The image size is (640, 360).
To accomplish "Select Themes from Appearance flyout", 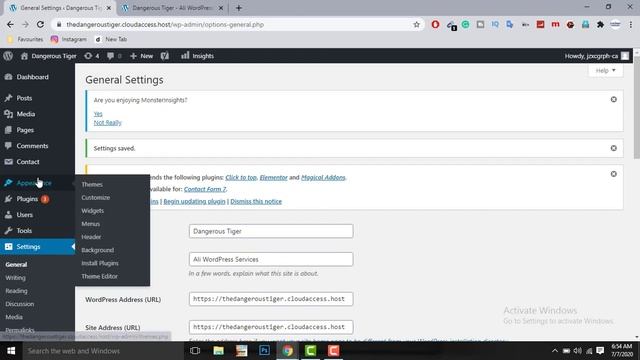I will (92, 184).
